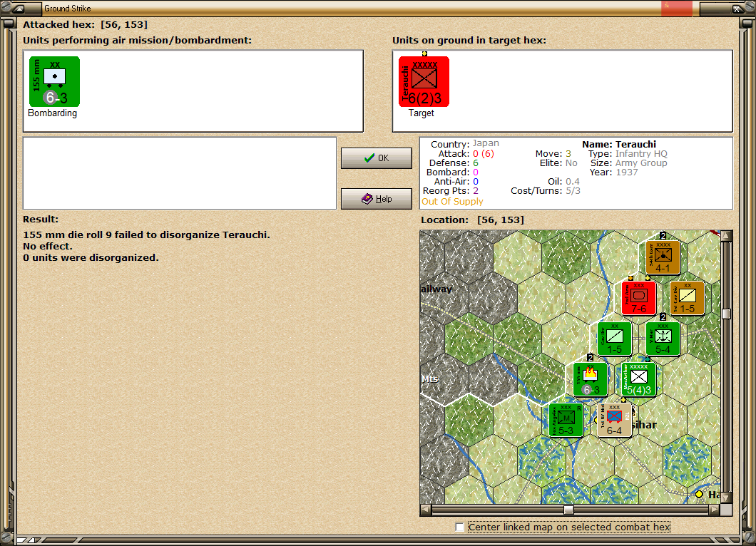Image resolution: width=756 pixels, height=546 pixels.
Task: Click the brown 1-5 cavalry division on map
Action: (687, 298)
